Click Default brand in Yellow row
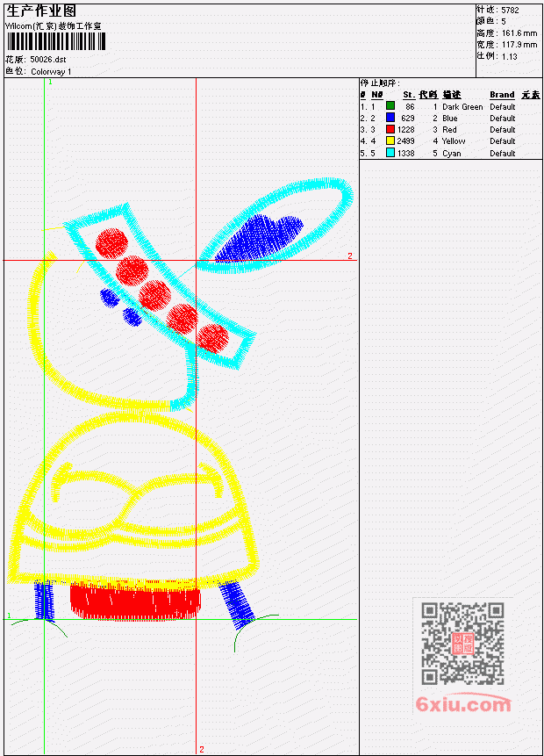Viewport: 544px width, 756px height. pyautogui.click(x=503, y=141)
